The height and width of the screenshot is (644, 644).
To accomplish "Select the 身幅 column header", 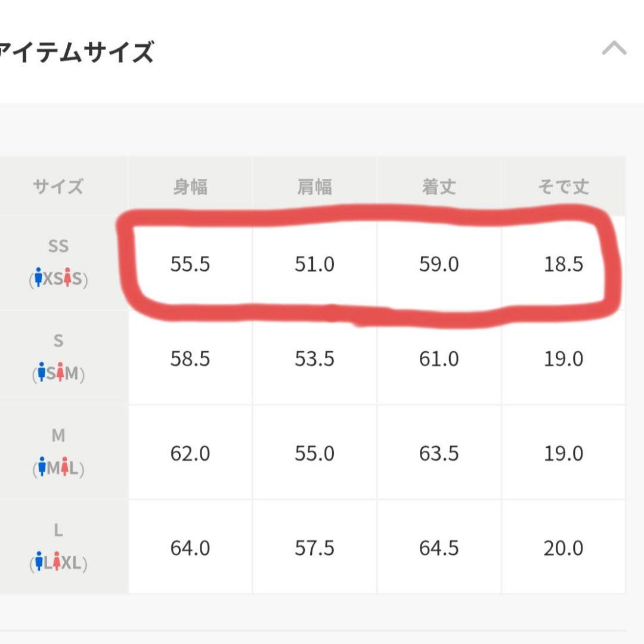I will pyautogui.click(x=190, y=187).
